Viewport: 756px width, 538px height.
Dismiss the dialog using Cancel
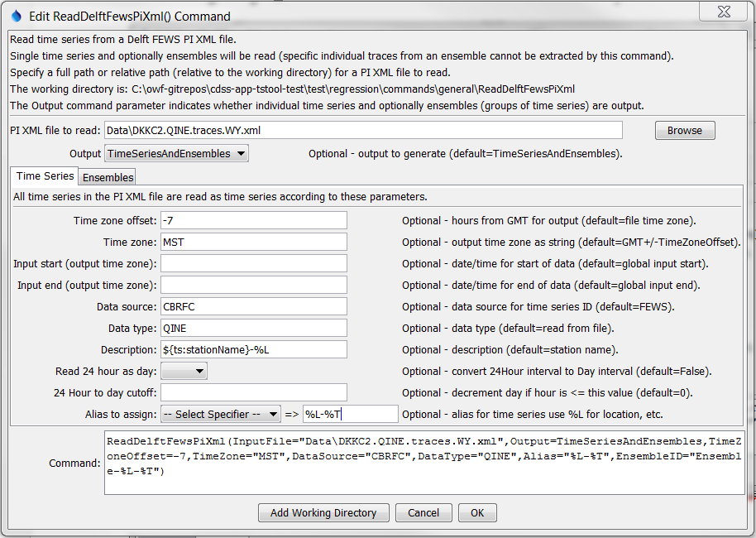(423, 512)
